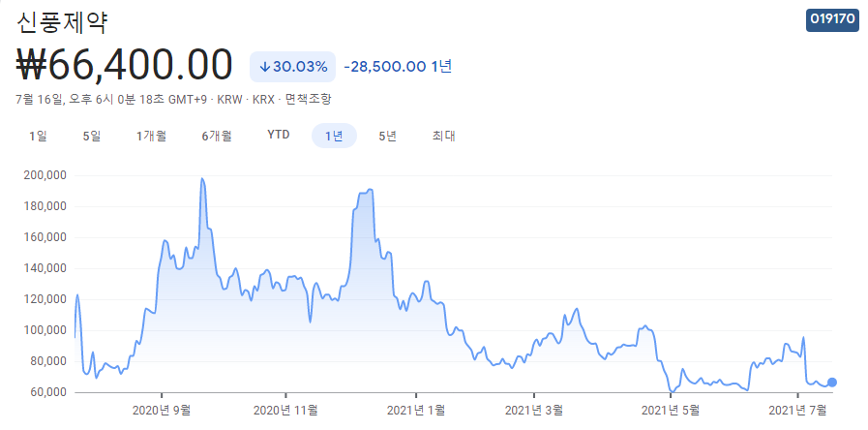Click the 신풍제약 company title
This screenshot has width=868, height=430.
(x=62, y=22)
